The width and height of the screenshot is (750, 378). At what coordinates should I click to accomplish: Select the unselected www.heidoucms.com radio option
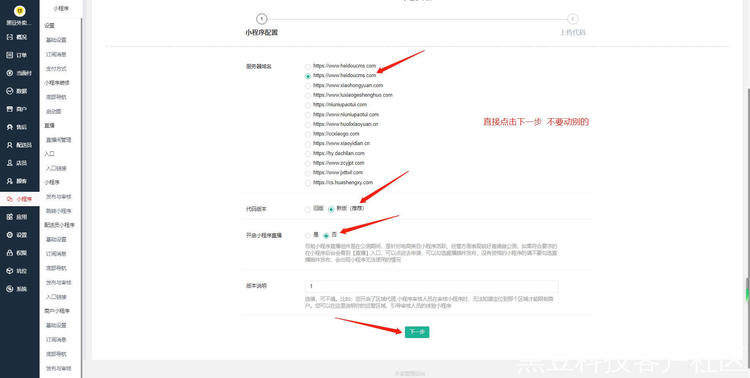(x=308, y=66)
